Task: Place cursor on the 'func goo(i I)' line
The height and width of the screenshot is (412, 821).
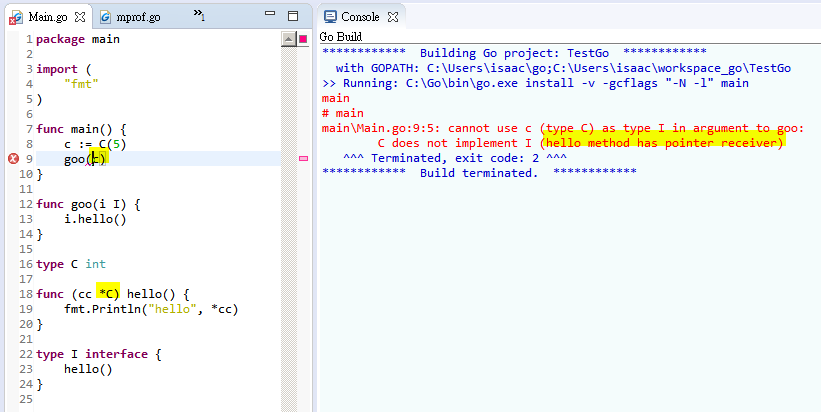Action: (x=88, y=204)
